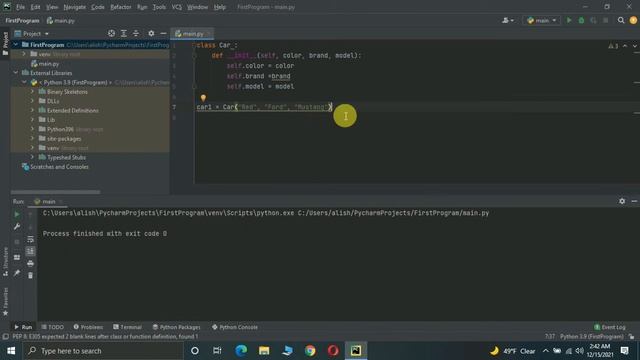
Task: Open the Navigate menu
Action: coord(74,7)
